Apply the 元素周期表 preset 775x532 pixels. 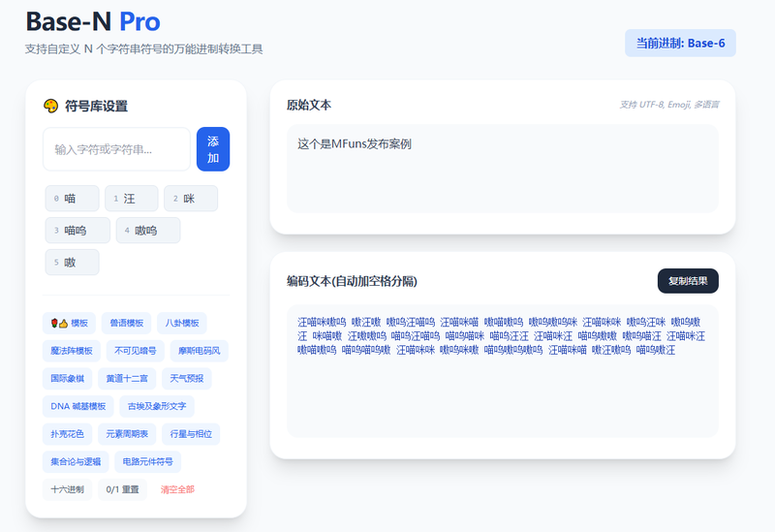(127, 434)
